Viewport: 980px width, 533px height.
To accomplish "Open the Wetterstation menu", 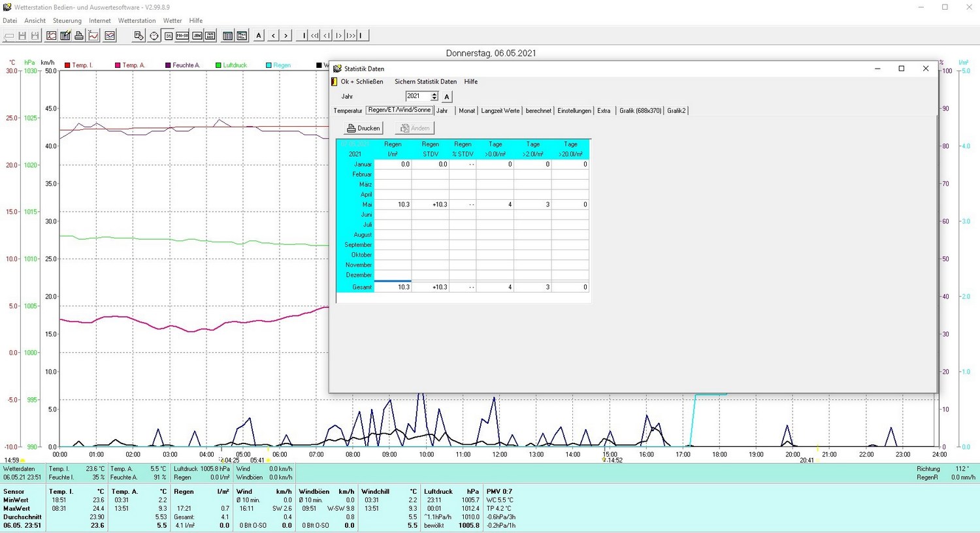I will (x=137, y=21).
